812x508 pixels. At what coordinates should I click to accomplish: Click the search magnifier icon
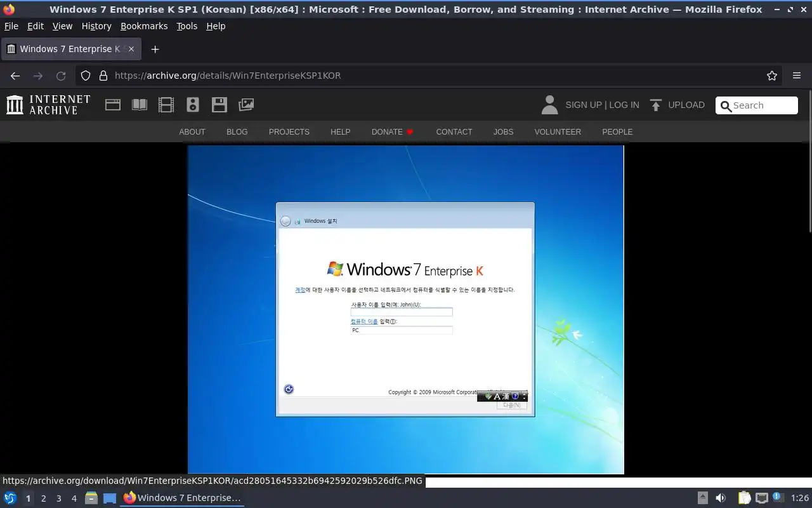[x=726, y=106]
